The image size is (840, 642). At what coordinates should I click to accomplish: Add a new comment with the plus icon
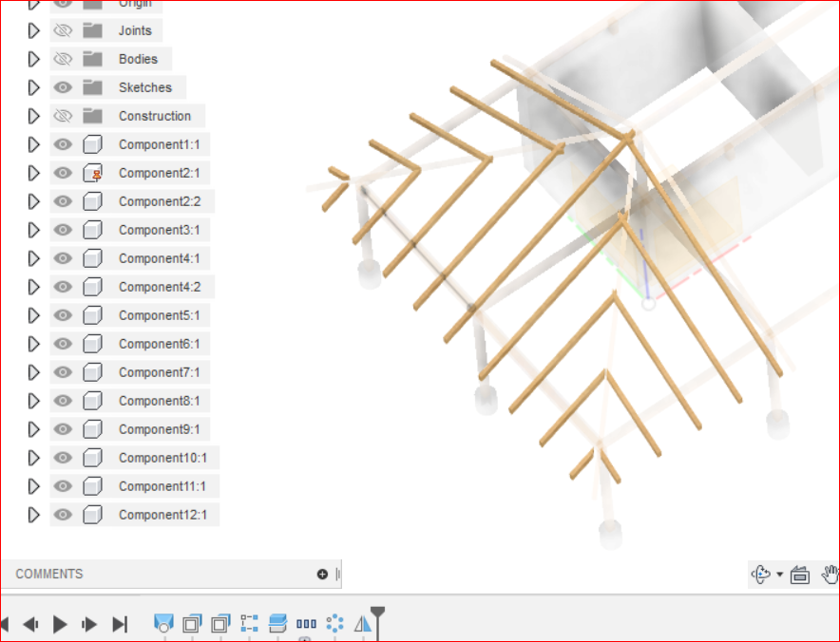pyautogui.click(x=322, y=574)
